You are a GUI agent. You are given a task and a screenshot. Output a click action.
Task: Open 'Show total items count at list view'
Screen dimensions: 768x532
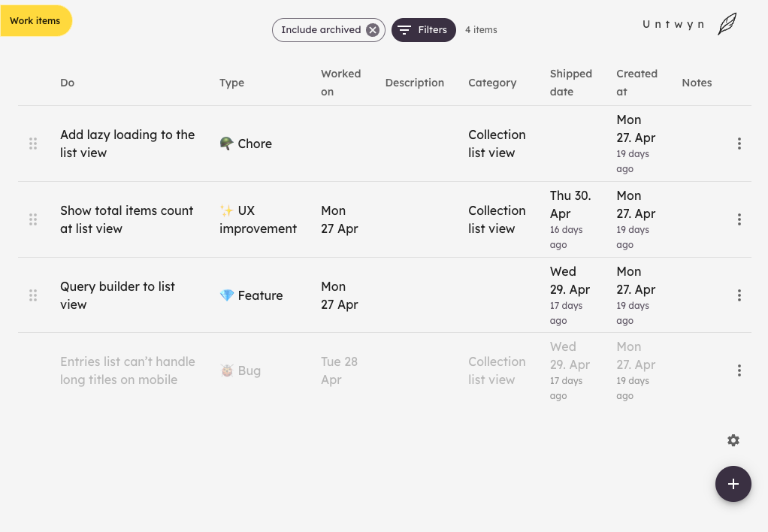tap(126, 219)
